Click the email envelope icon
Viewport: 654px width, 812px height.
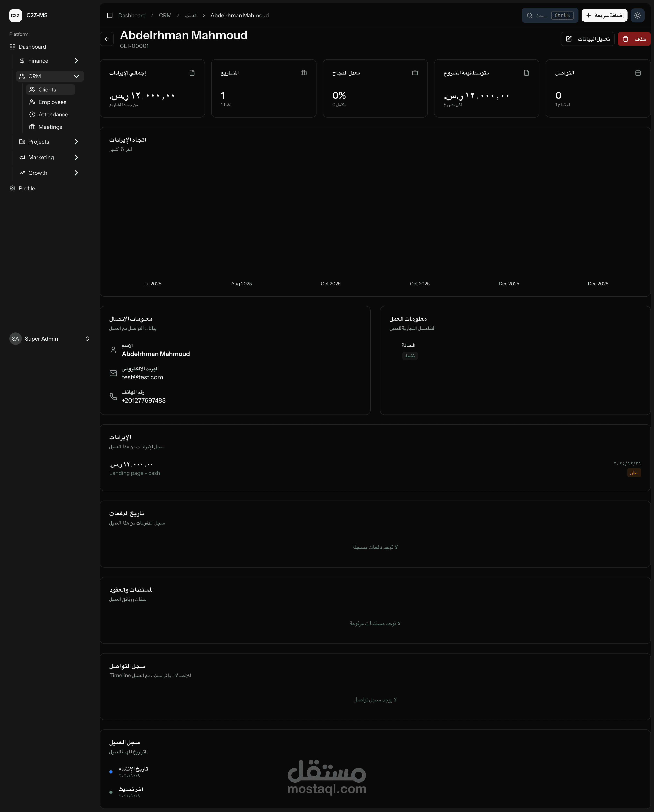(113, 373)
